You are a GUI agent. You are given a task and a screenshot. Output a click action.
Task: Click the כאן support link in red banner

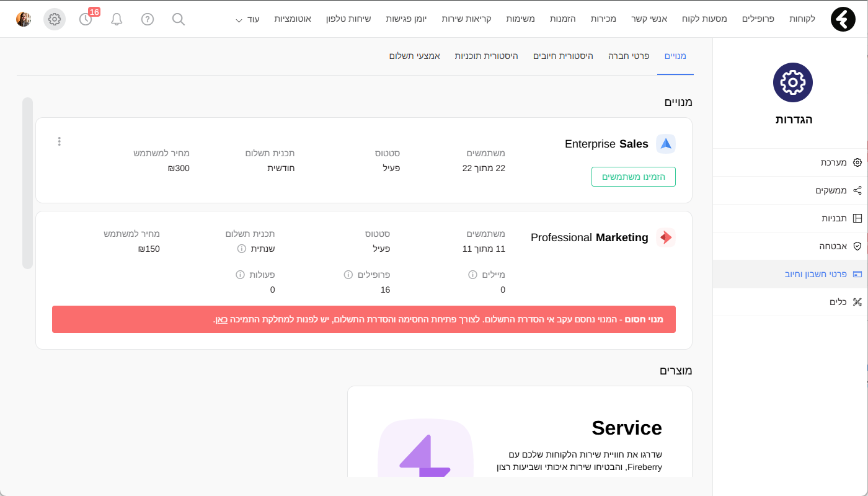[221, 320]
